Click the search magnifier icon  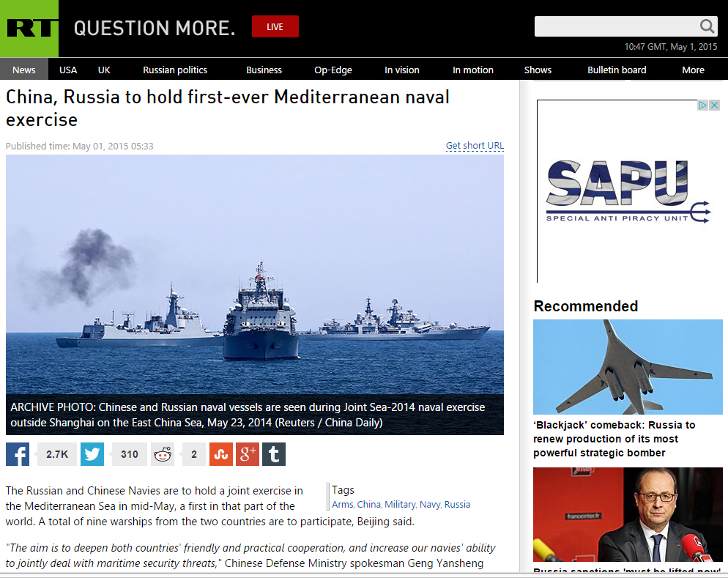[x=707, y=26]
